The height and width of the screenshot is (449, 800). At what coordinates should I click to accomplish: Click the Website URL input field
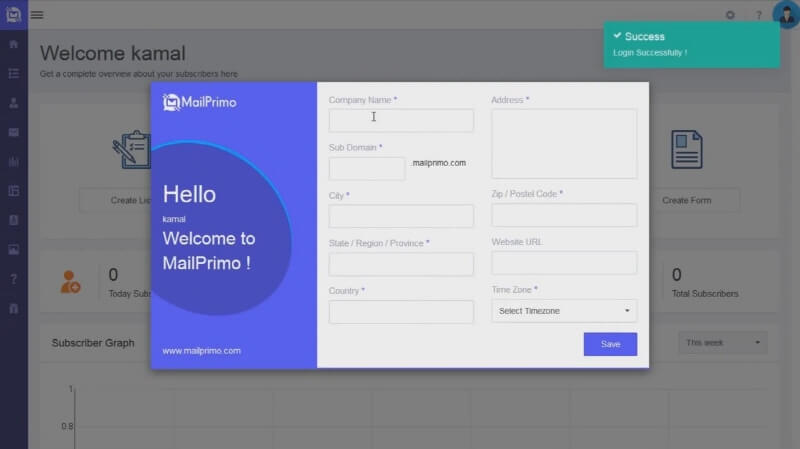564,263
